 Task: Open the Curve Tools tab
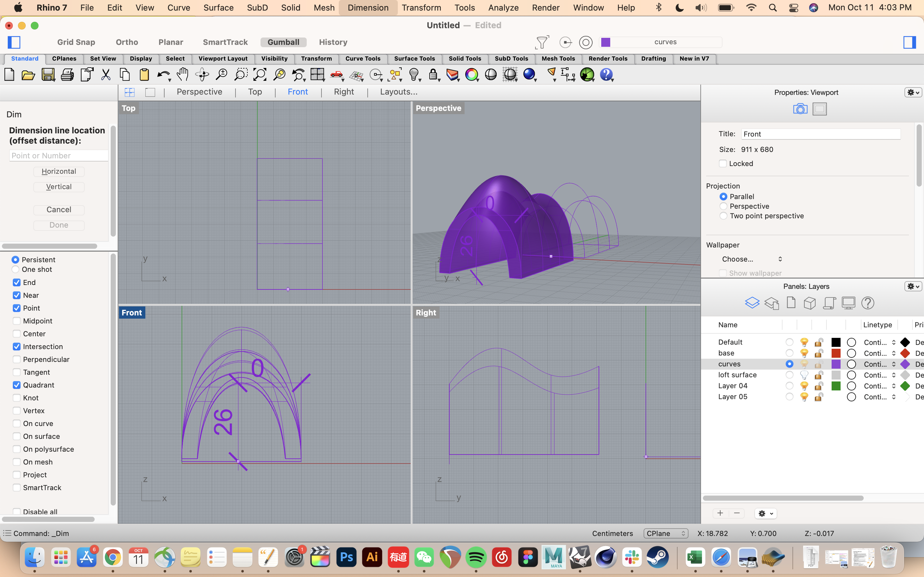(x=363, y=58)
